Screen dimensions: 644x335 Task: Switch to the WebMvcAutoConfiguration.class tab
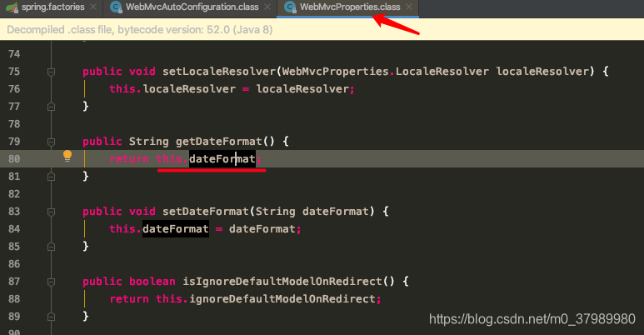tap(192, 7)
